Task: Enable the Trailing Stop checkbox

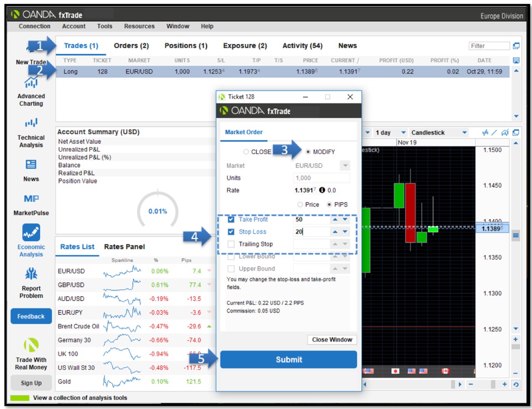Action: click(231, 244)
